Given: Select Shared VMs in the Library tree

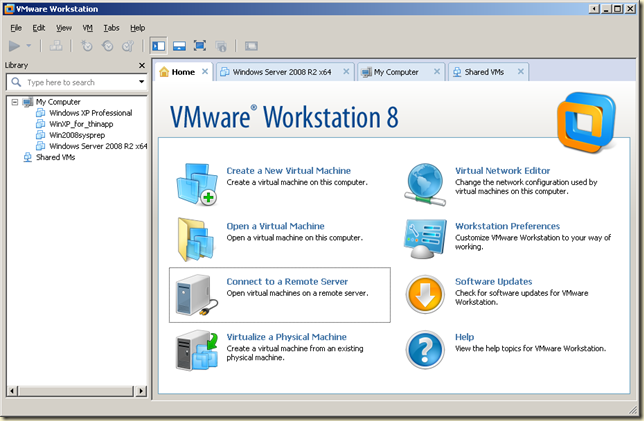Looking at the screenshot, I should coord(55,157).
